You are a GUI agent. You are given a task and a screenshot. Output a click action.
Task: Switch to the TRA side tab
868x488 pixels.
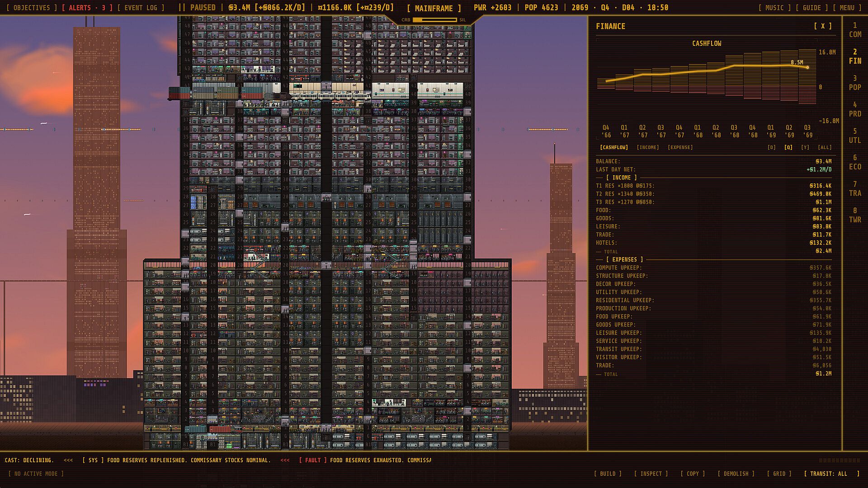click(x=855, y=189)
